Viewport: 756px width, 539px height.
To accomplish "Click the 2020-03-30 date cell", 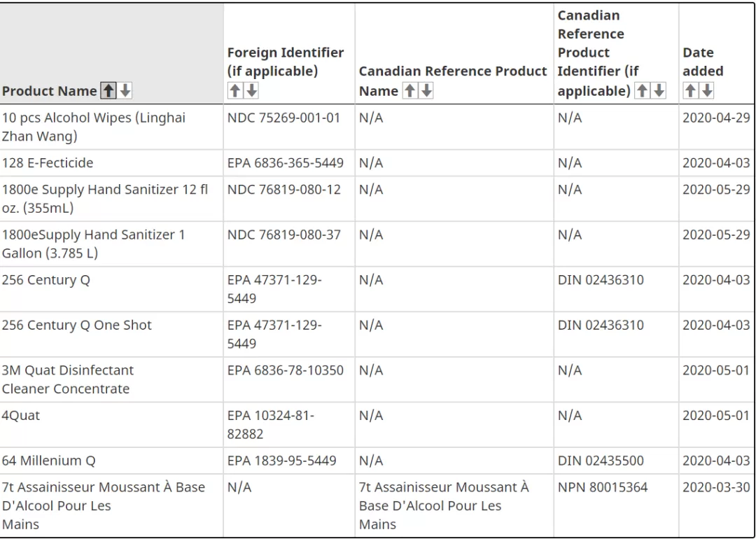I will [717, 505].
